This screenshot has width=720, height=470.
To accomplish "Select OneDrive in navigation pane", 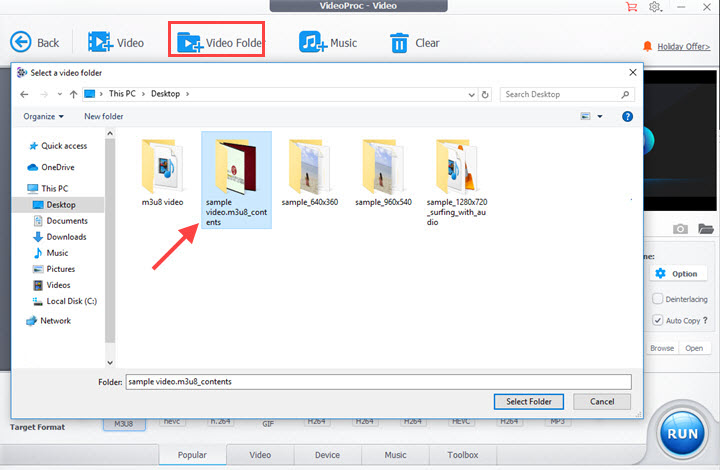I will 51,167.
